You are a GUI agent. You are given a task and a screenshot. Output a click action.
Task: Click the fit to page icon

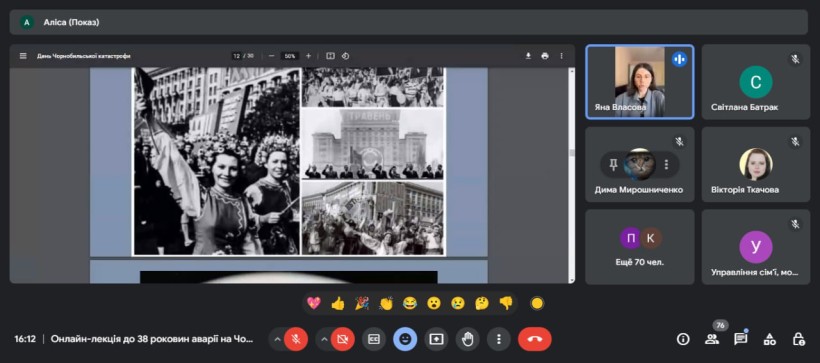pyautogui.click(x=330, y=56)
